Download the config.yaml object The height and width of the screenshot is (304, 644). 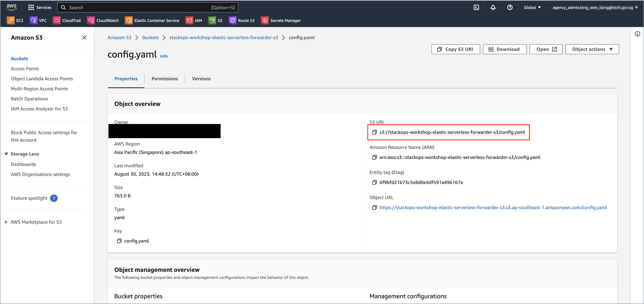point(504,49)
